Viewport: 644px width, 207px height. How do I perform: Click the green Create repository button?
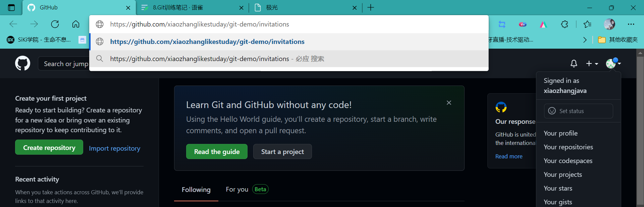click(49, 147)
